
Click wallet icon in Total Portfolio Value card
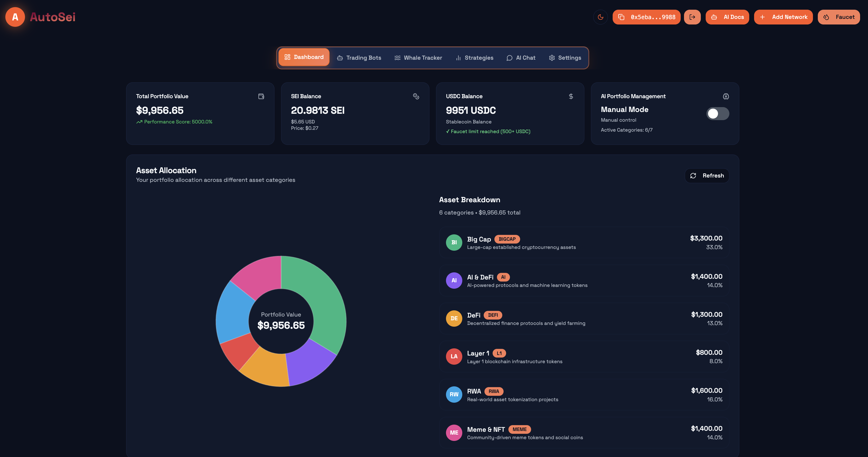261,96
